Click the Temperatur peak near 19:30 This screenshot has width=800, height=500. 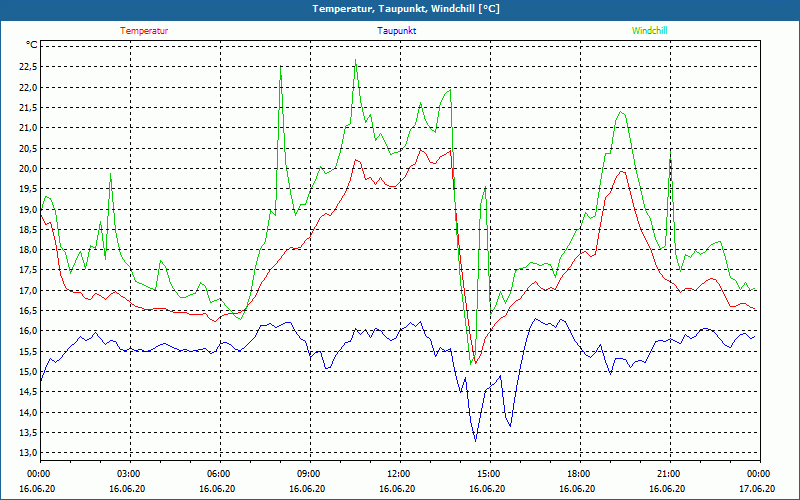tap(622, 171)
